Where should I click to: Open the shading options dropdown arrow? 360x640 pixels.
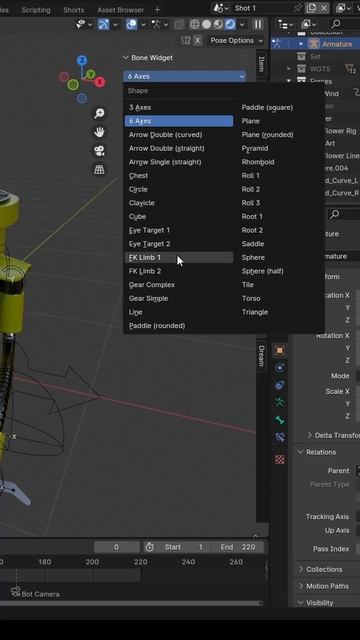click(x=242, y=24)
